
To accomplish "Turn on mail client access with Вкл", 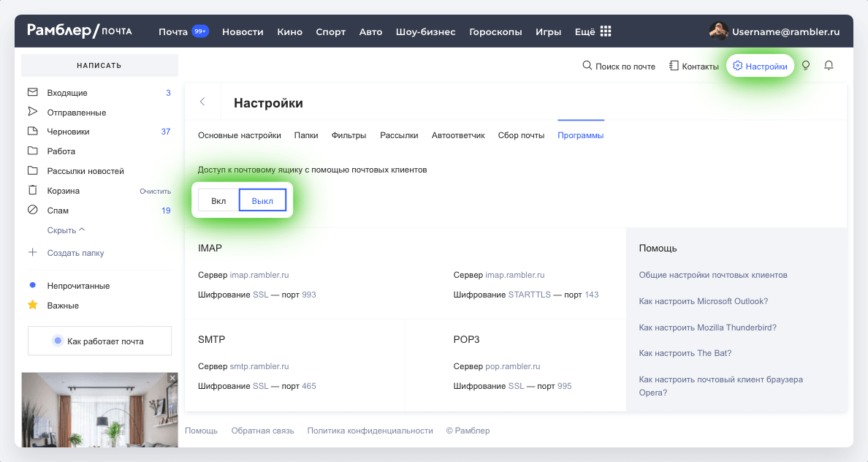I will pos(218,200).
